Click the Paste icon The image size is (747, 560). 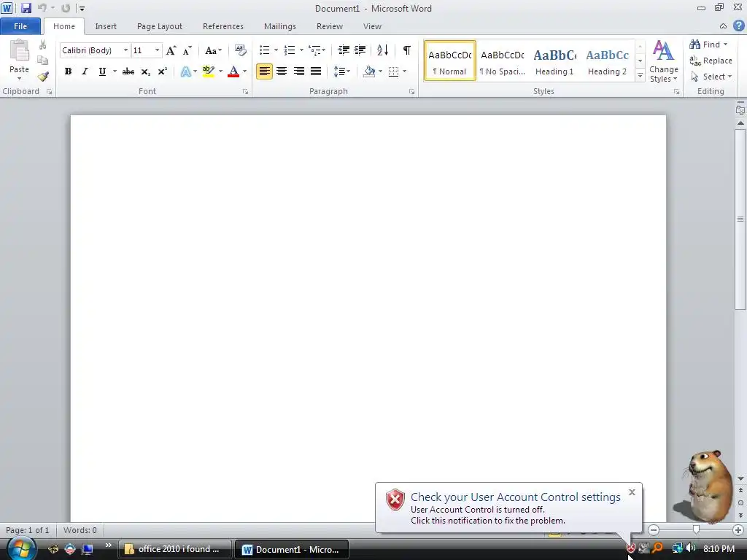click(x=20, y=51)
